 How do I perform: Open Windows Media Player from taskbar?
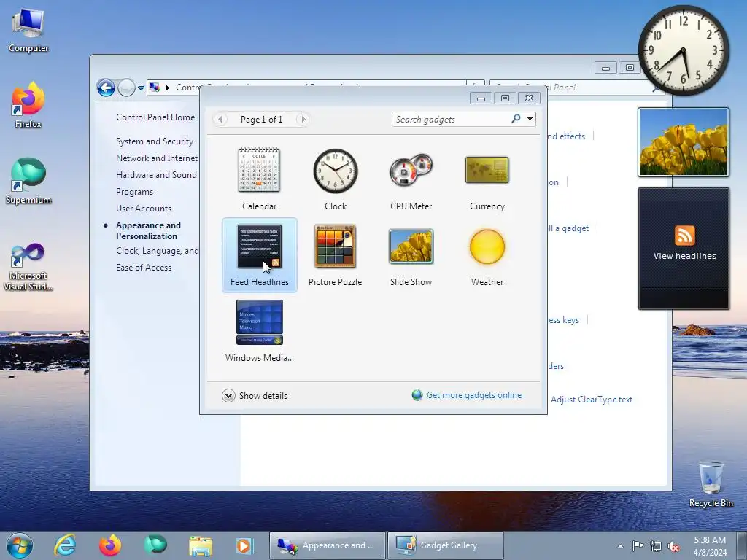coord(245,545)
